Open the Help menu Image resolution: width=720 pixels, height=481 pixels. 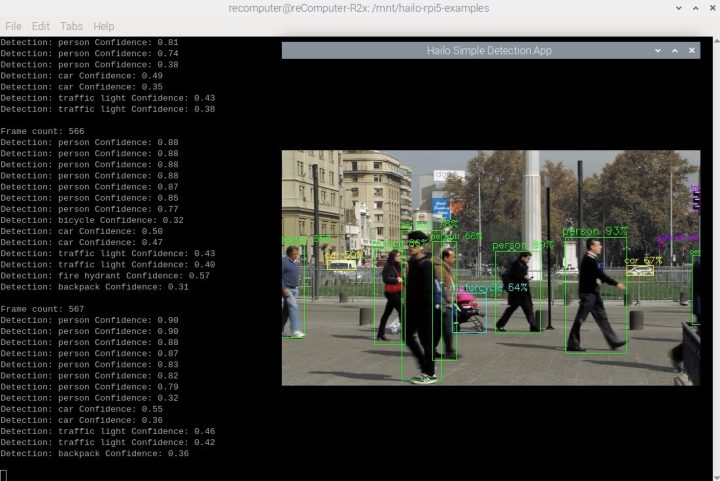pyautogui.click(x=103, y=25)
